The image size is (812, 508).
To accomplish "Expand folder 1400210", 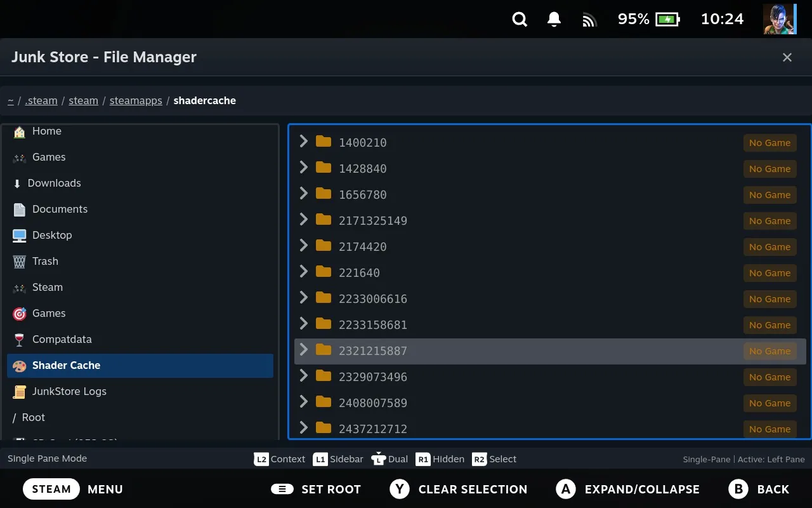I will point(304,141).
